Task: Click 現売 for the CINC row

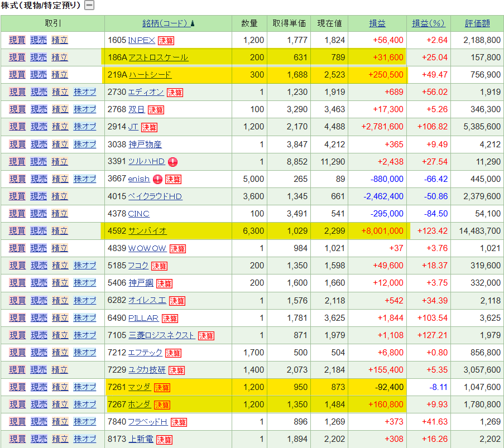Action: click(39, 214)
